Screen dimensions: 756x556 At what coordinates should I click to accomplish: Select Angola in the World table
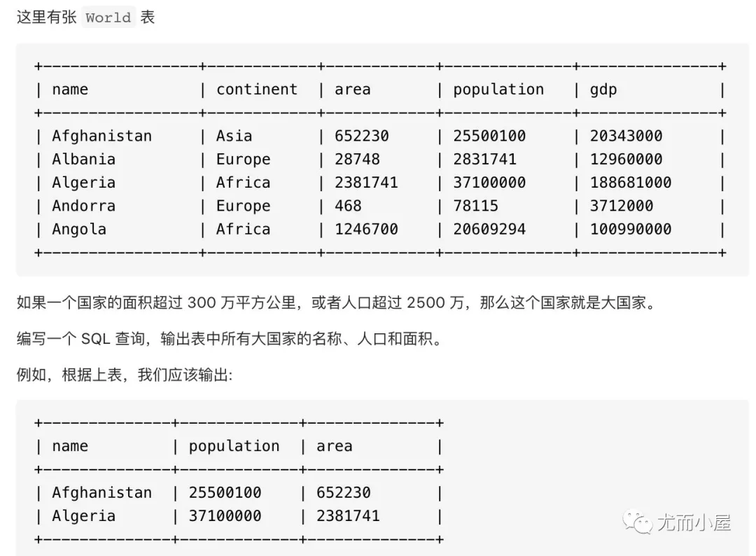(78, 229)
